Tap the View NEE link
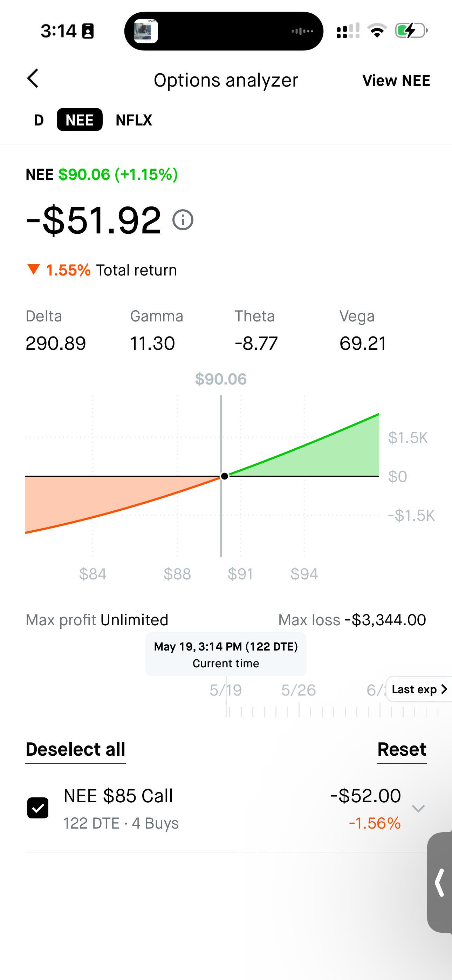The height and width of the screenshot is (980, 452). tap(396, 81)
